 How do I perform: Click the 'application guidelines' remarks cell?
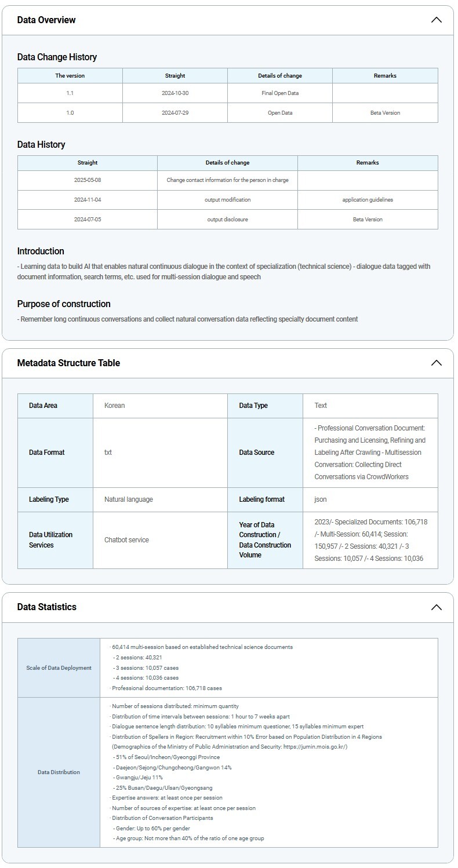tap(368, 200)
